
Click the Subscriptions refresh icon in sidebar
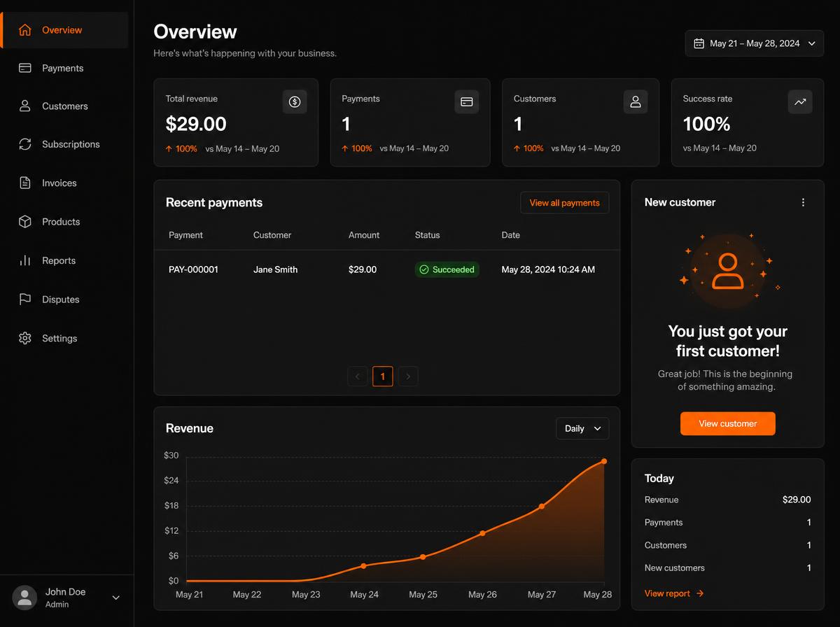coord(25,144)
